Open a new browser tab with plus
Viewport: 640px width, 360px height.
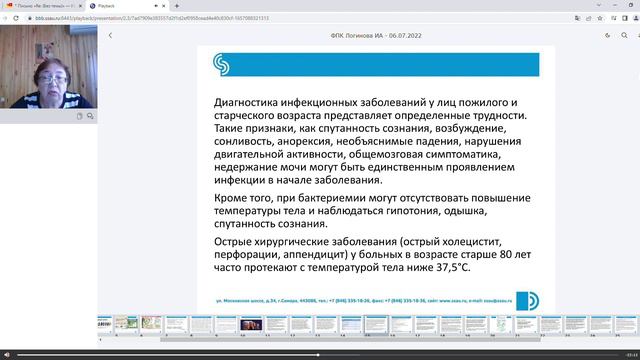point(177,6)
